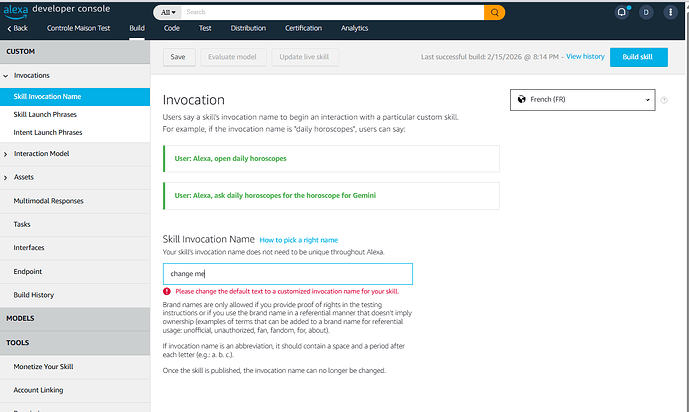Switch to the Code tab
This screenshot has height=412, width=689.
click(171, 28)
